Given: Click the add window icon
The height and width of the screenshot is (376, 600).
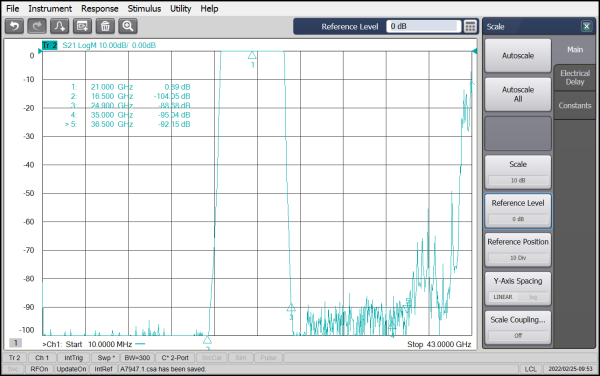Looking at the screenshot, I should click(x=82, y=26).
